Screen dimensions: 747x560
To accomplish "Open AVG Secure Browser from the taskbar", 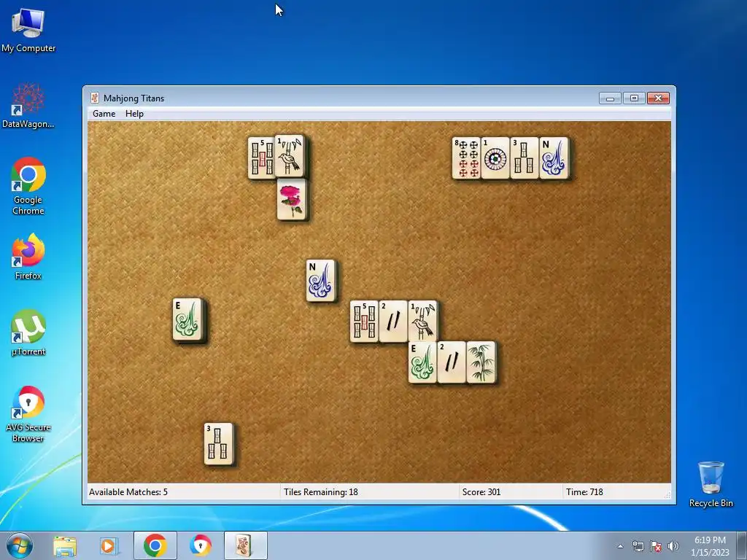I will pos(200,545).
